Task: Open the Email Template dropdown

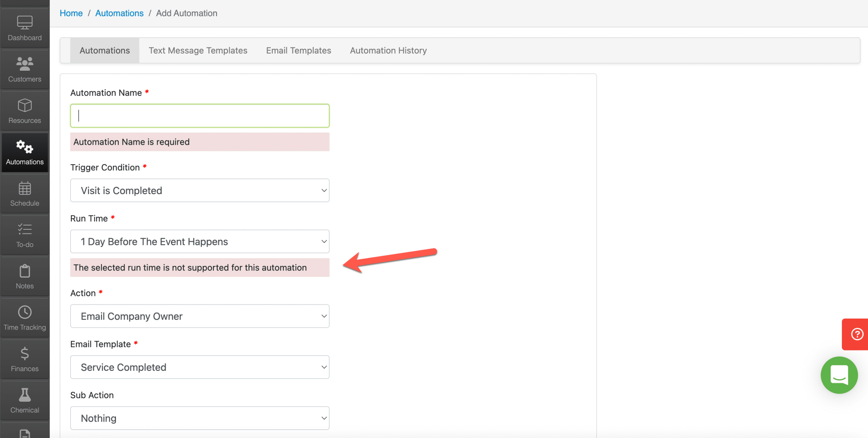Action: 200,367
